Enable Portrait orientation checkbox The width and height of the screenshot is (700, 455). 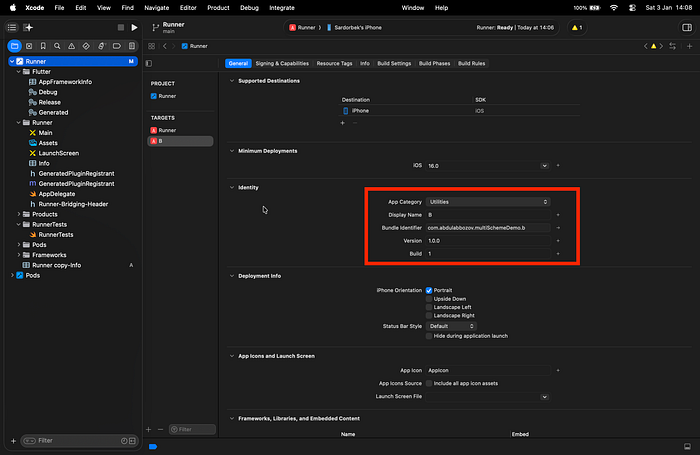click(x=429, y=290)
